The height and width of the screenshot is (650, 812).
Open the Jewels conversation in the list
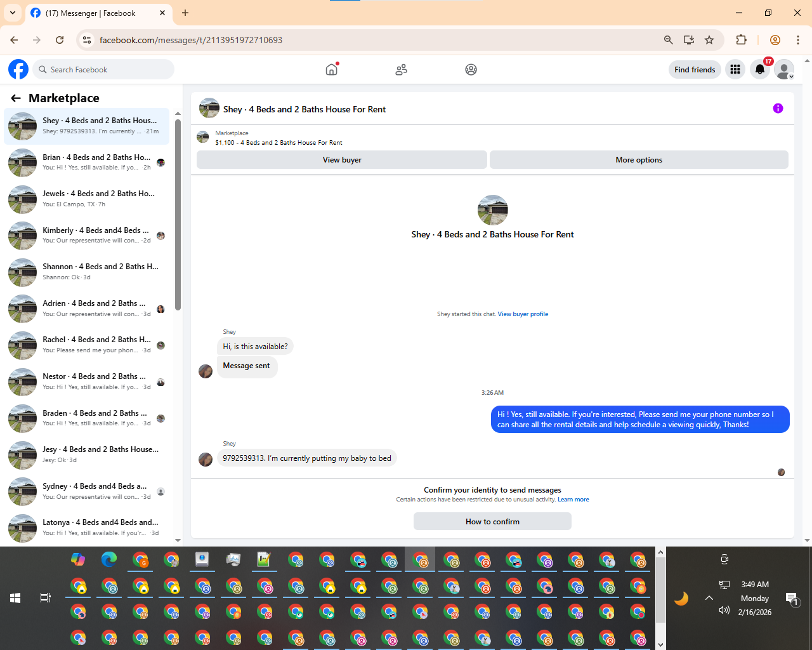click(x=87, y=199)
